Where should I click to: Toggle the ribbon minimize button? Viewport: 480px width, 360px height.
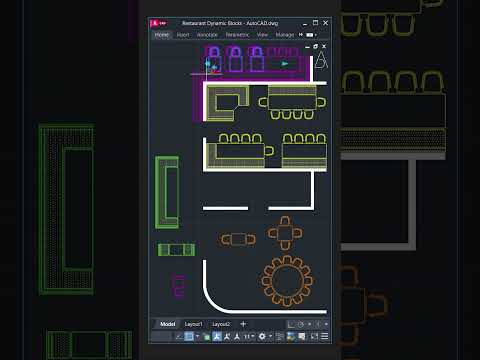[310, 35]
